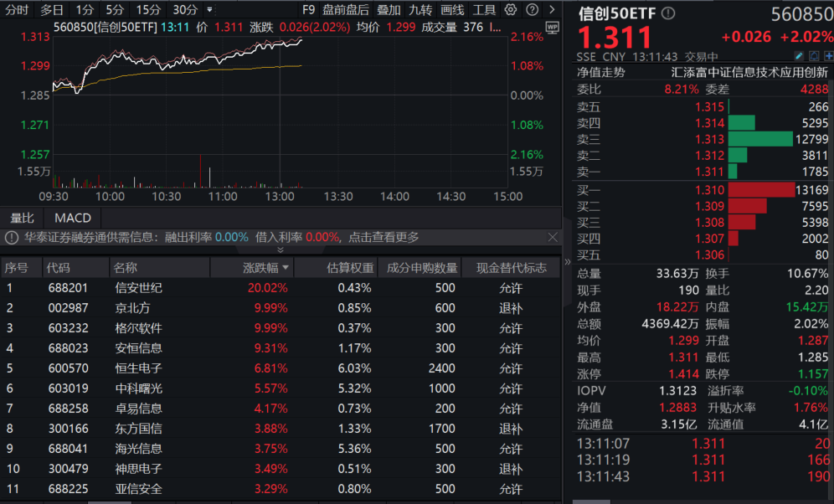Switch to the MACD tab
Image resolution: width=834 pixels, height=504 pixels.
tap(72, 218)
